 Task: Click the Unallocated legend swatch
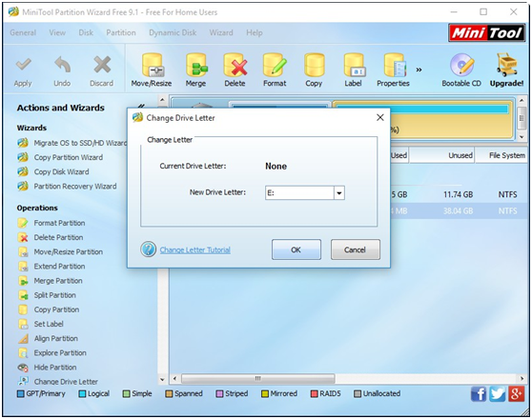coord(358,394)
